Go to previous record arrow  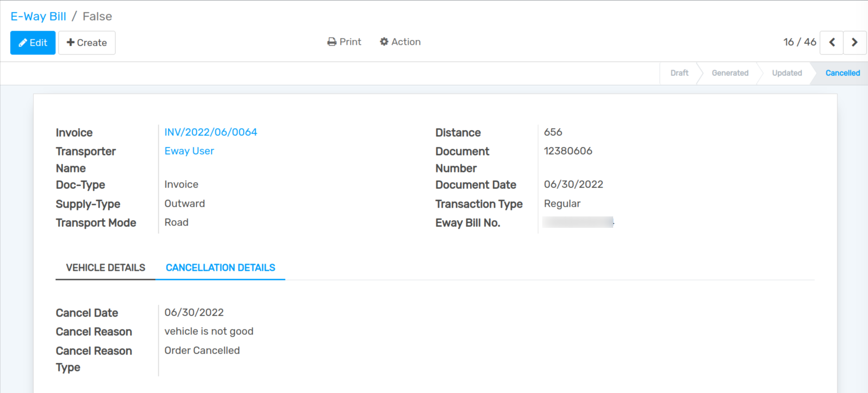click(x=831, y=43)
